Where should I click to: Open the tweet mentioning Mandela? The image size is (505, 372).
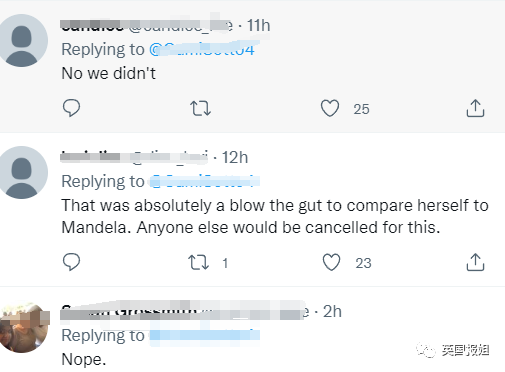(x=275, y=216)
